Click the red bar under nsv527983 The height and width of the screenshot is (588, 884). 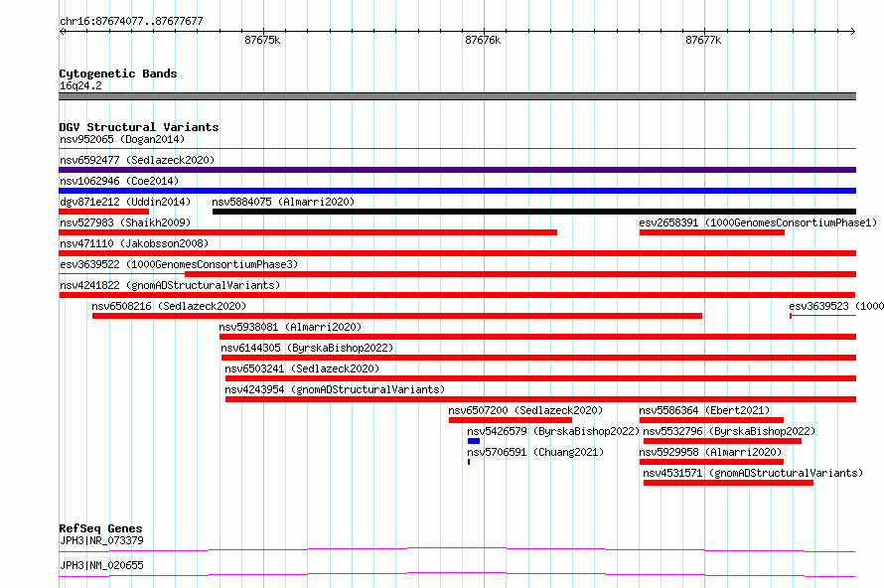308,232
